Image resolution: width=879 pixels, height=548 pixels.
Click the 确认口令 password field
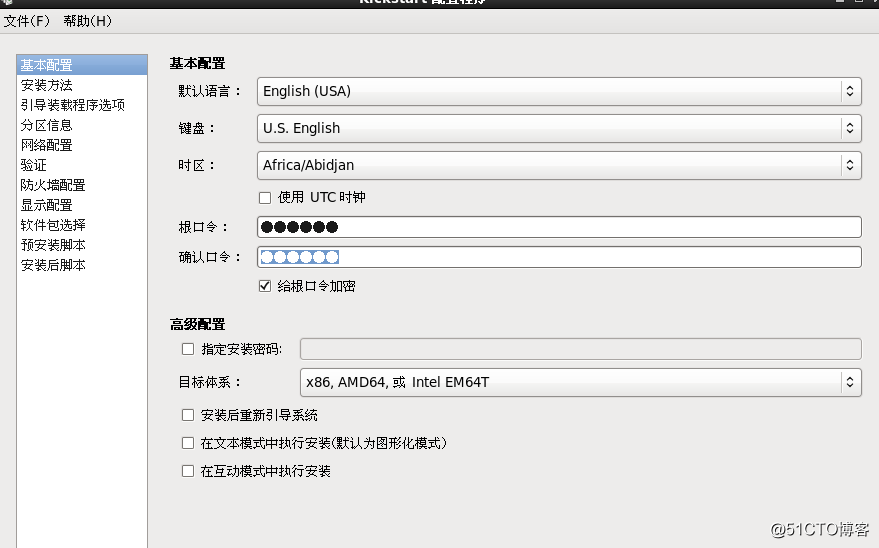559,257
